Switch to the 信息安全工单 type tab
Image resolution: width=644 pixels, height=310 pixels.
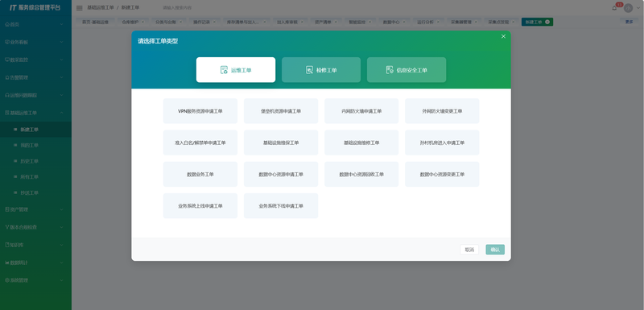click(407, 70)
